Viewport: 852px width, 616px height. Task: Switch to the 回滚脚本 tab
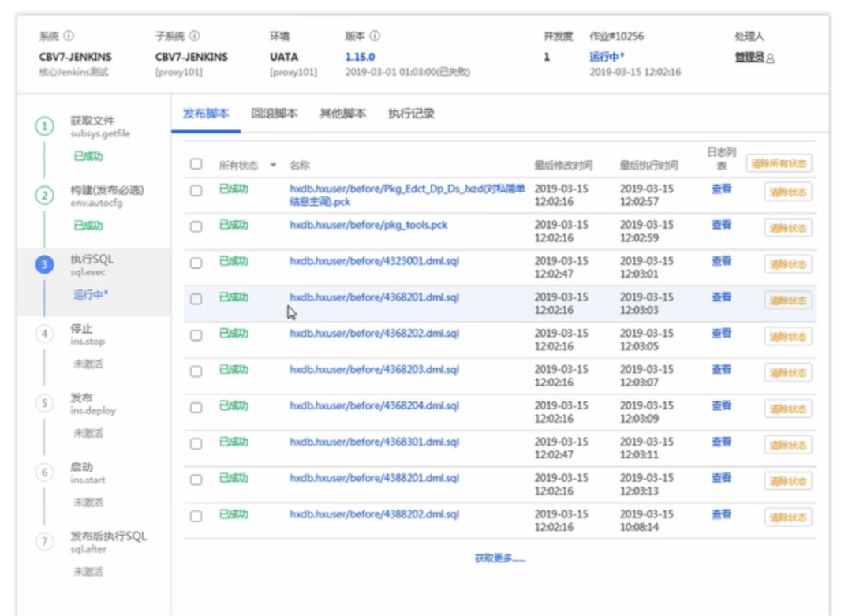pyautogui.click(x=275, y=114)
